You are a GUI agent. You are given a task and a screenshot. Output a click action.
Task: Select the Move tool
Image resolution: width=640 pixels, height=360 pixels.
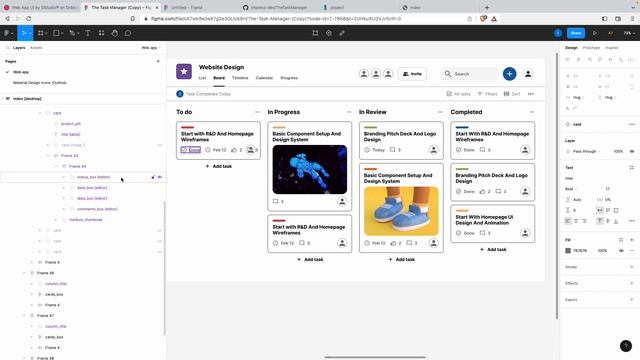pyautogui.click(x=25, y=33)
